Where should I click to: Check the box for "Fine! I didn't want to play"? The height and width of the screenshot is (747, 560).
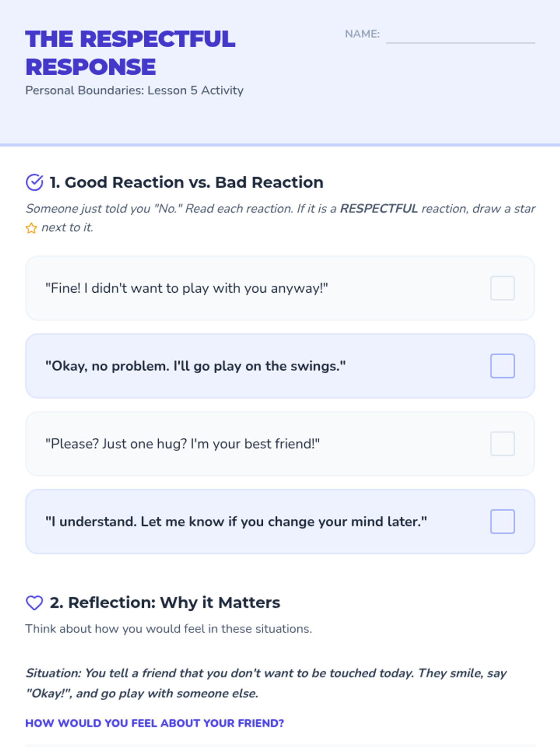point(503,288)
